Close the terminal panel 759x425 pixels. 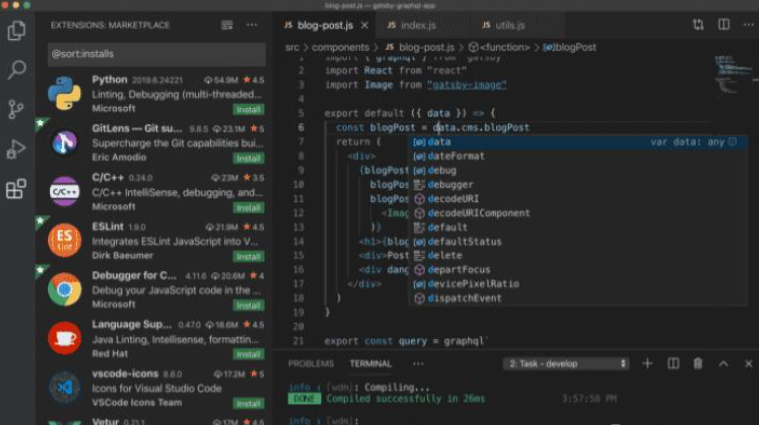tap(748, 364)
